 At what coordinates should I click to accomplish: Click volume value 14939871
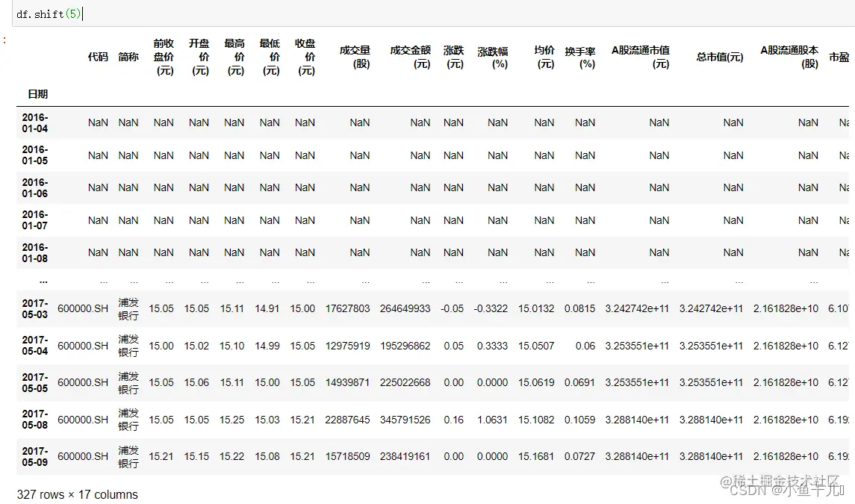pos(347,382)
